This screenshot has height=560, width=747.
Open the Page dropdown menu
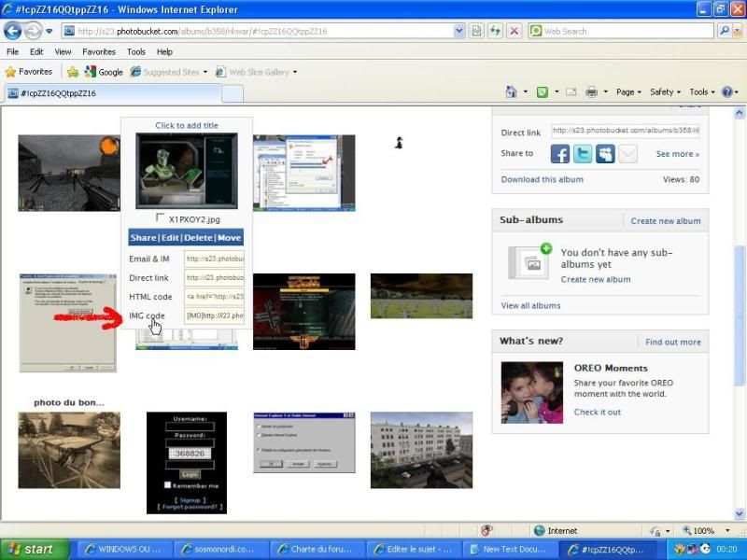[628, 91]
